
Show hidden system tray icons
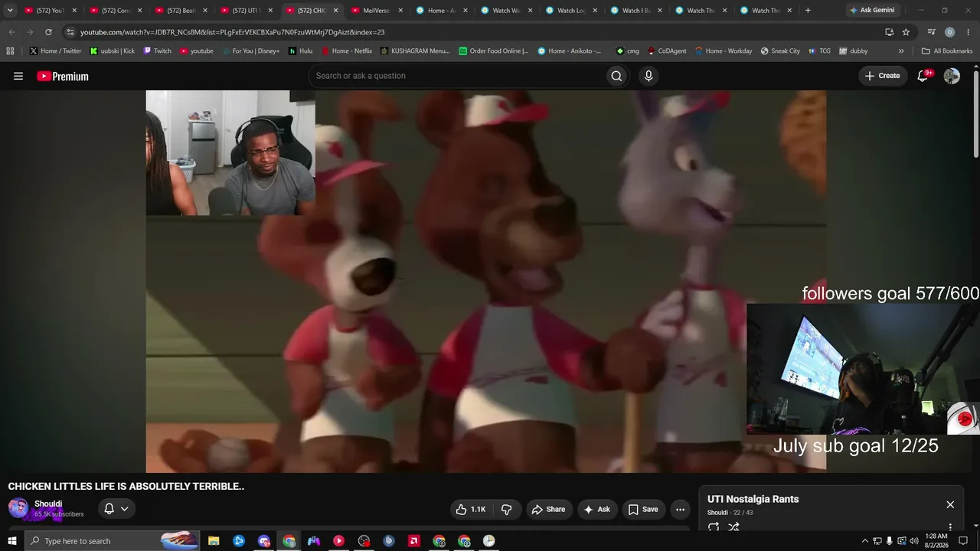click(865, 541)
